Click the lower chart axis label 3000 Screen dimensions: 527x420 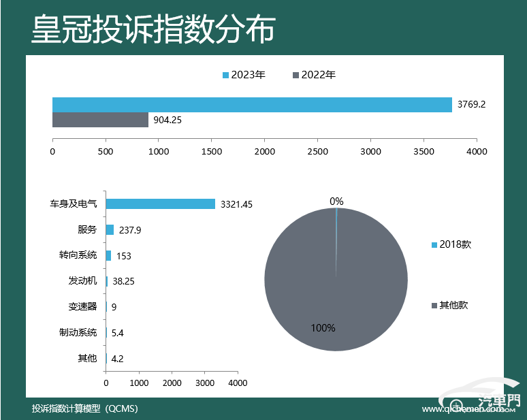[x=205, y=383]
